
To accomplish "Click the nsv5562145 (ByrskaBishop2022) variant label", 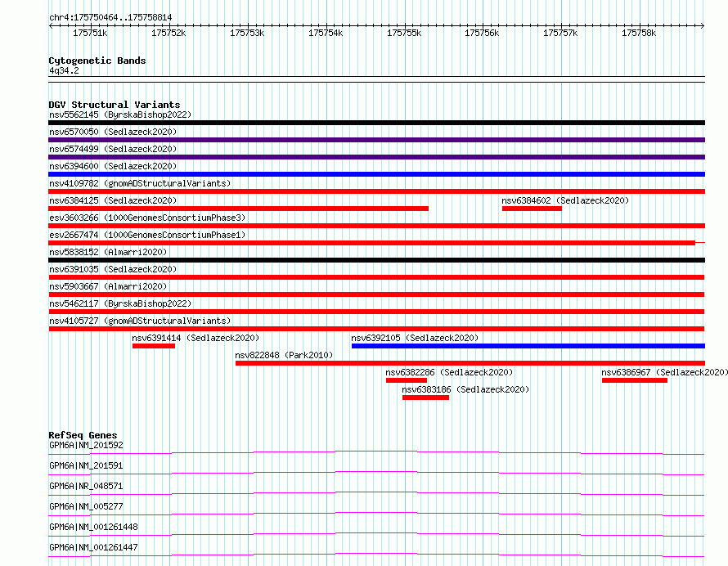I will click(x=120, y=115).
